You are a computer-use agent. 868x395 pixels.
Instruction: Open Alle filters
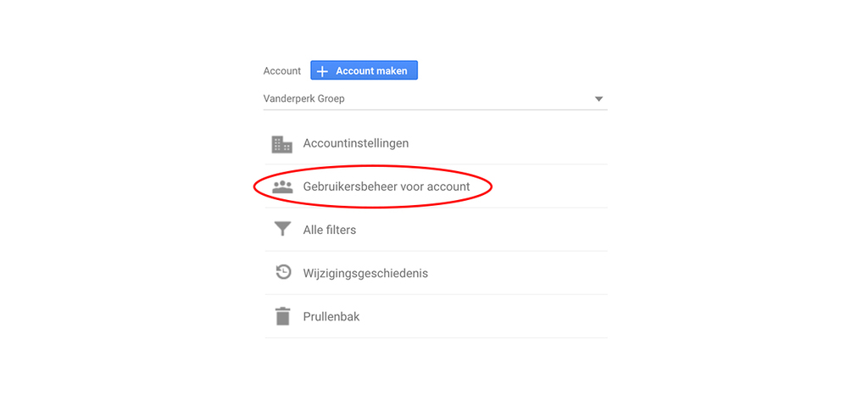[x=329, y=230]
